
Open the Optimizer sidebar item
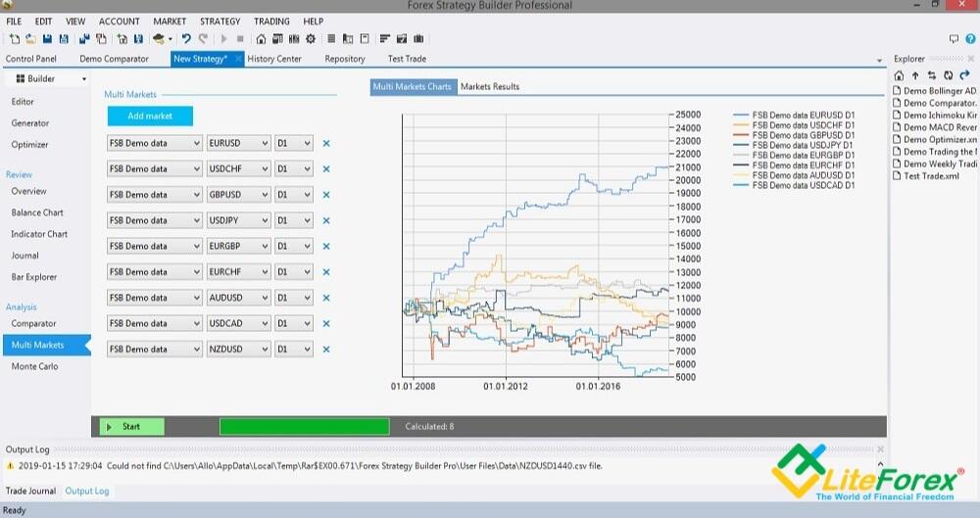point(29,144)
